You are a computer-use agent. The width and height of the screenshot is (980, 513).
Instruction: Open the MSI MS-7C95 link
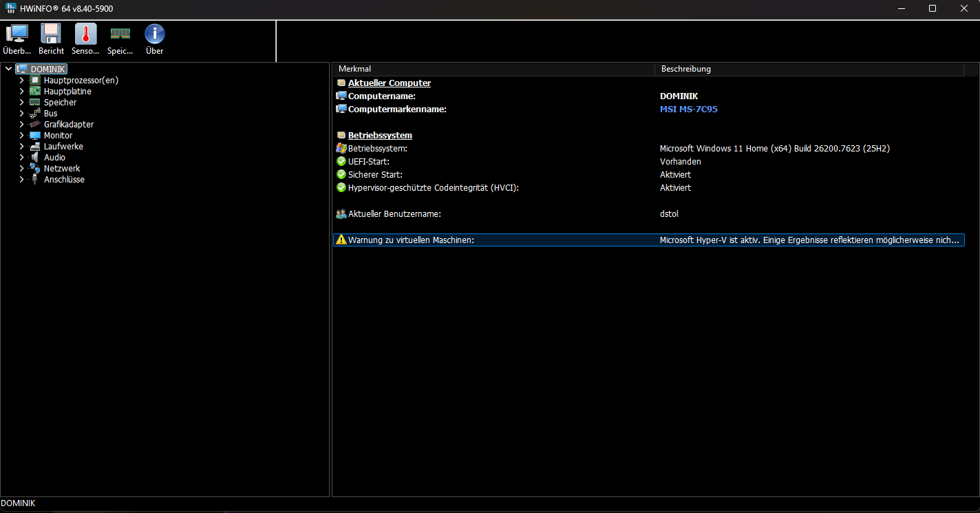(689, 109)
